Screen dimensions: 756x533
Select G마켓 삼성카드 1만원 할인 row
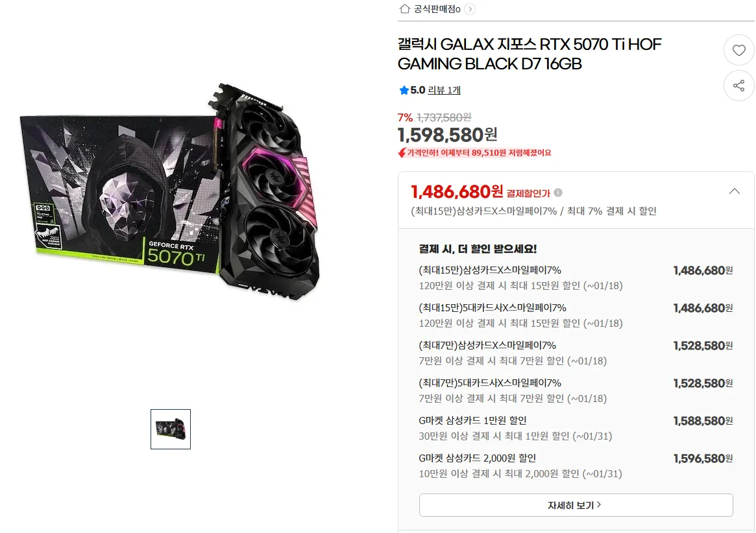pos(576,428)
